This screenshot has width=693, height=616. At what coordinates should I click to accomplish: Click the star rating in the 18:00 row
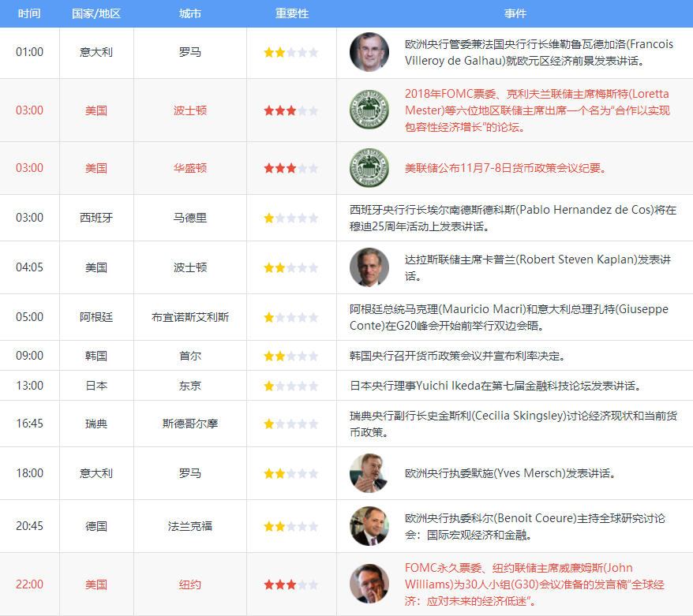tap(290, 474)
